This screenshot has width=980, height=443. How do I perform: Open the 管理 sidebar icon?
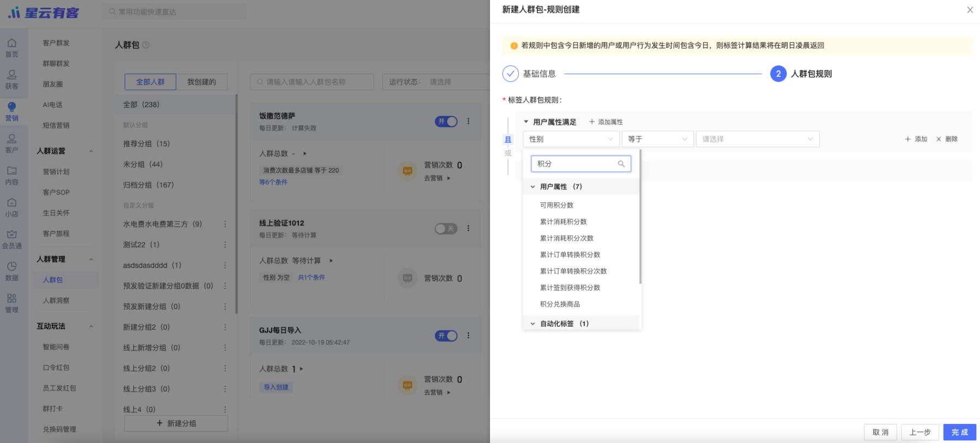coord(12,303)
